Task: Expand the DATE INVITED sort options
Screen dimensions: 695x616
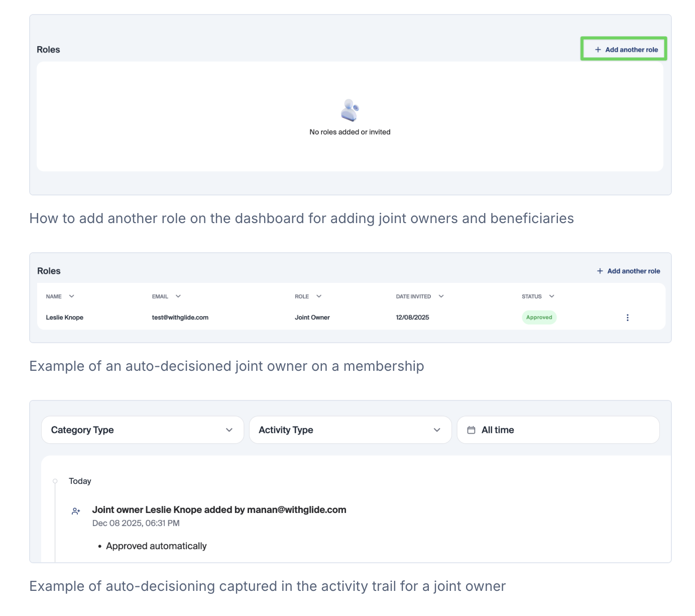Action: tap(441, 296)
